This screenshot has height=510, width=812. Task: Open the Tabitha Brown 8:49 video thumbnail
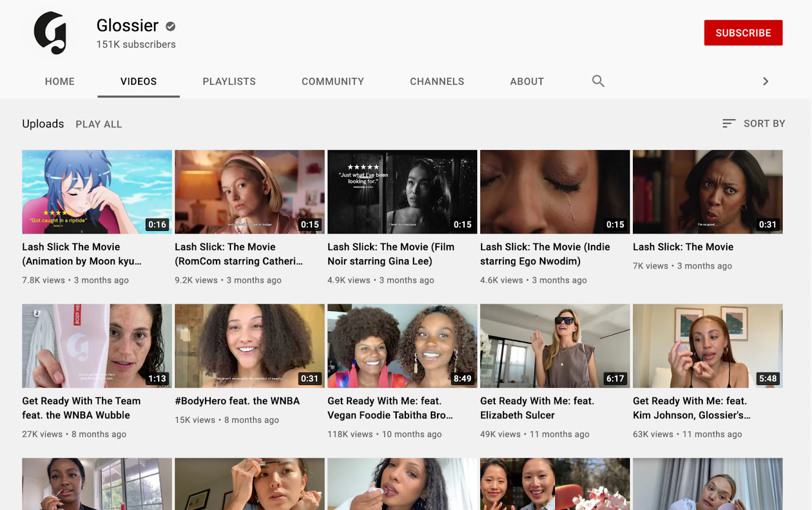click(x=402, y=346)
